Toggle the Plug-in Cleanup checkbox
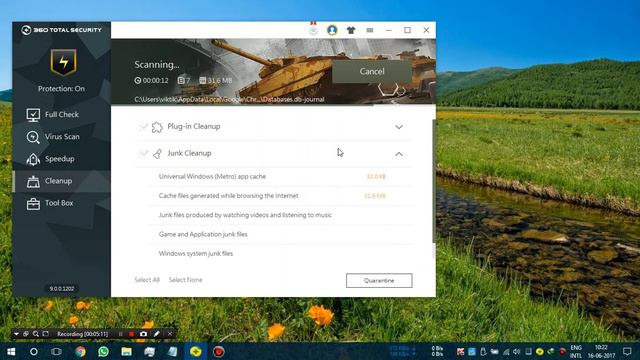The height and width of the screenshot is (360, 640). pyautogui.click(x=143, y=127)
